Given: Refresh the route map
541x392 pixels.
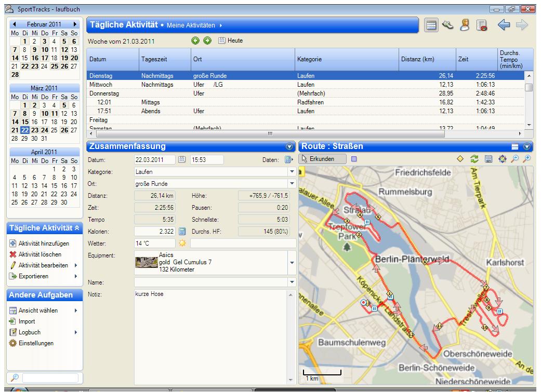Looking at the screenshot, I should (474, 159).
